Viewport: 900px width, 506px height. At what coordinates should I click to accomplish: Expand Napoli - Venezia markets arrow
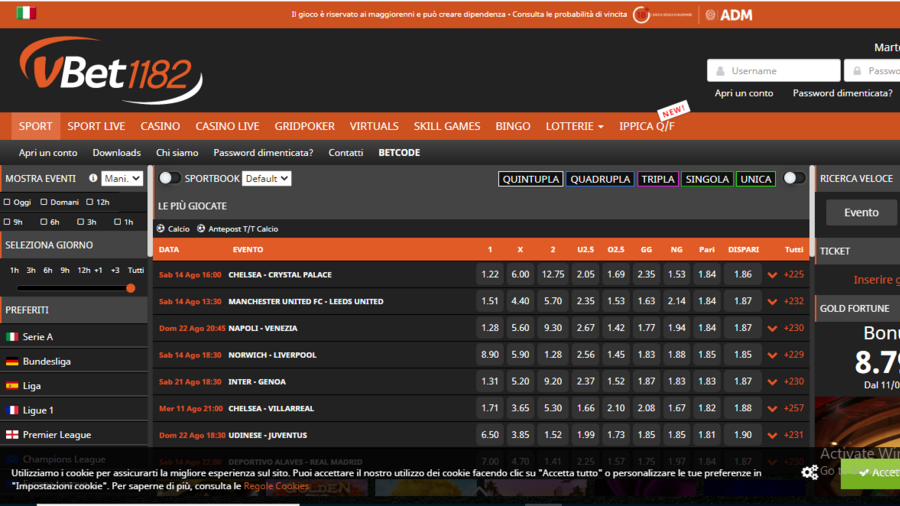772,328
